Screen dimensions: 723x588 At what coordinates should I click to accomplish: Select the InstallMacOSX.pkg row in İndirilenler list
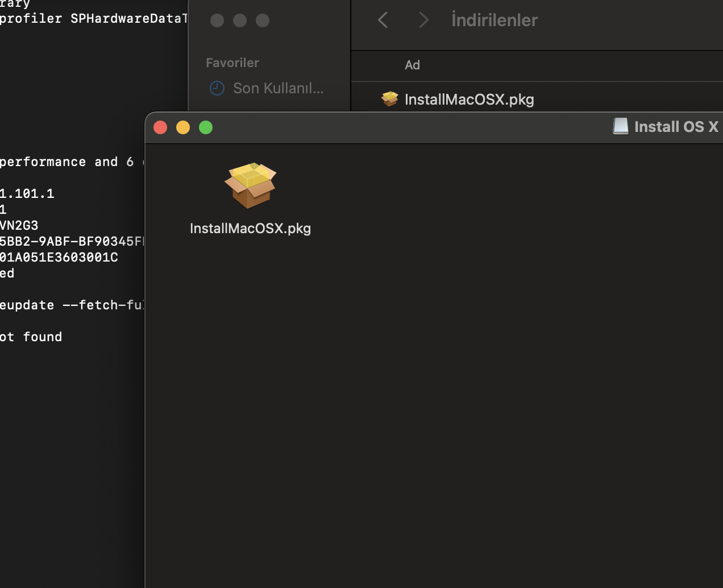click(x=537, y=100)
